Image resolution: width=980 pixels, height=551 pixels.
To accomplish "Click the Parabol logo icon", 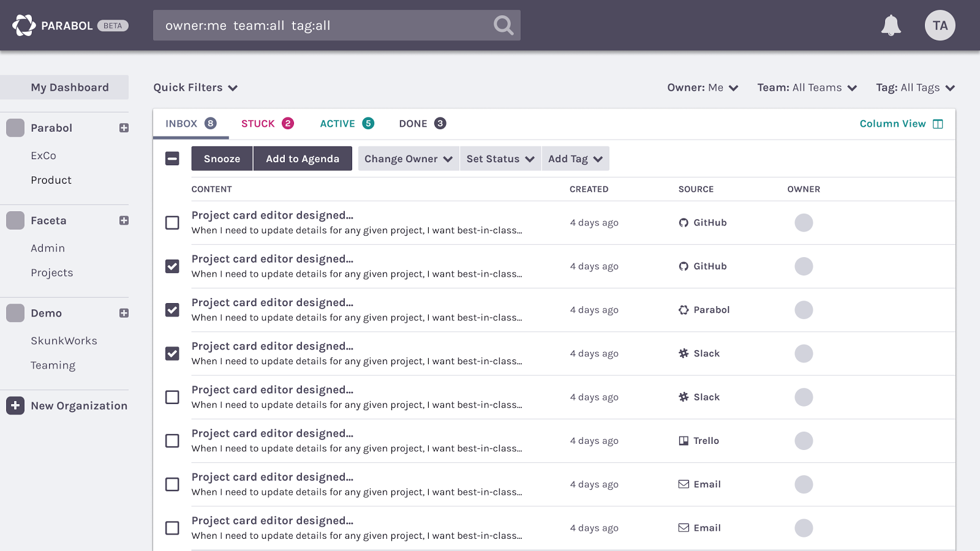I will (24, 25).
